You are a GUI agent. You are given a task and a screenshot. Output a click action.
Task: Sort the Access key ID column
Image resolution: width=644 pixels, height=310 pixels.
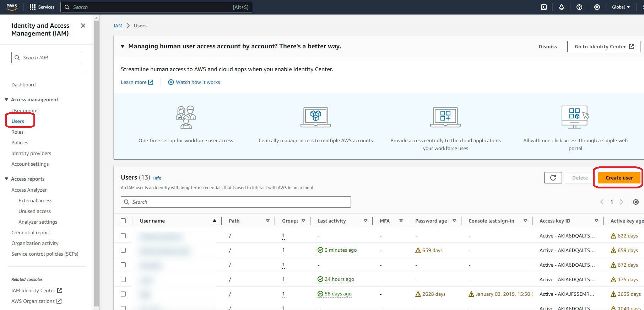pyautogui.click(x=596, y=221)
